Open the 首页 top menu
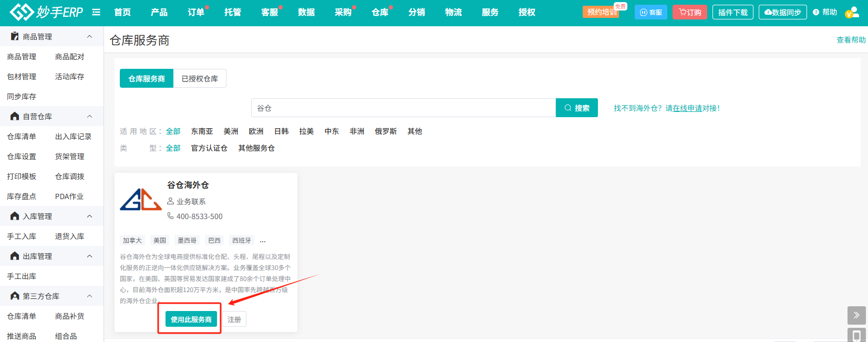The height and width of the screenshot is (342, 868). pyautogui.click(x=122, y=12)
